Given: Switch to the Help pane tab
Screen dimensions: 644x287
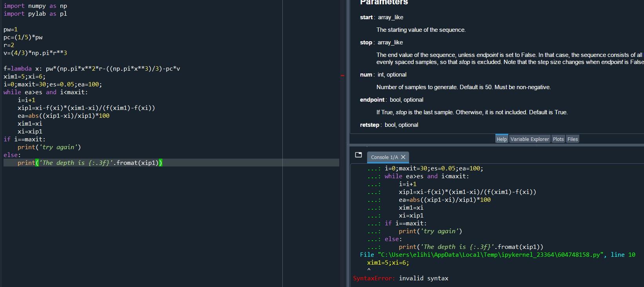Looking at the screenshot, I should pyautogui.click(x=502, y=139).
